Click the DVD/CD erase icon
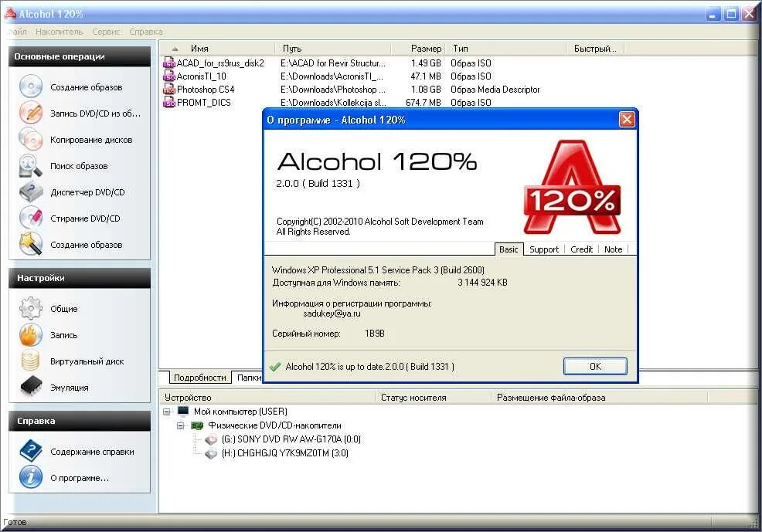762x532 pixels. [x=31, y=218]
